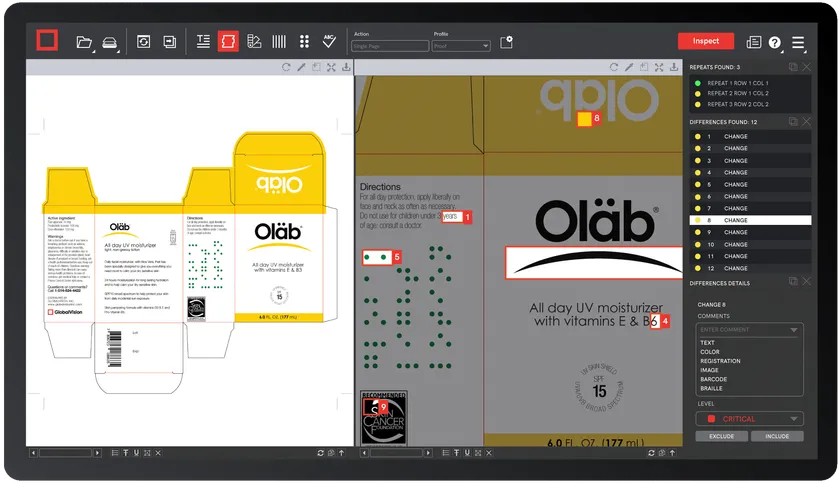Click the text inspection tool icon
This screenshot has height=483, width=840.
[203, 42]
